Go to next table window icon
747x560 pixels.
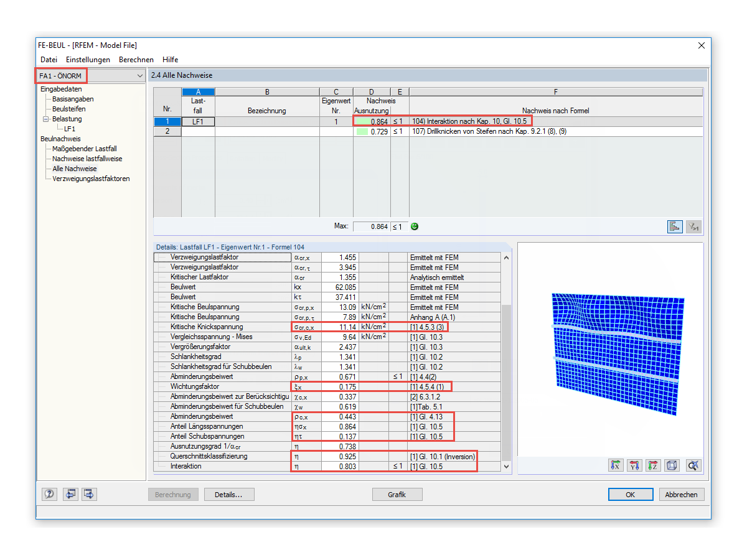click(90, 494)
